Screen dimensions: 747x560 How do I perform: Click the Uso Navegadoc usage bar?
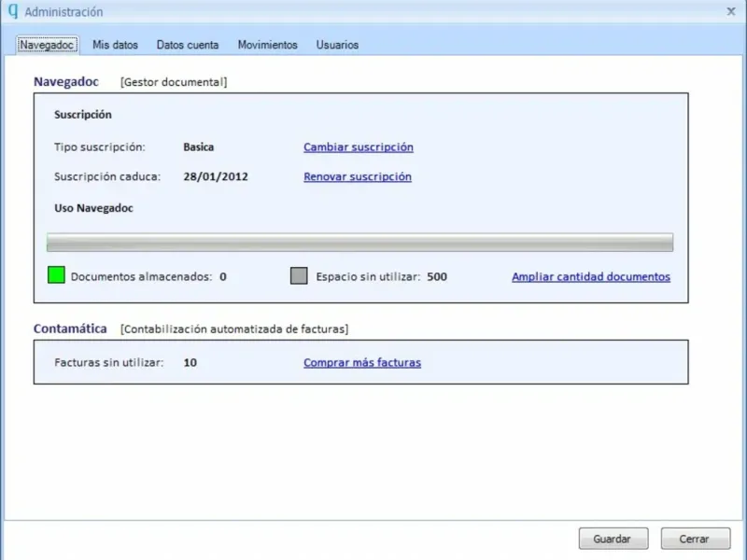click(x=359, y=243)
